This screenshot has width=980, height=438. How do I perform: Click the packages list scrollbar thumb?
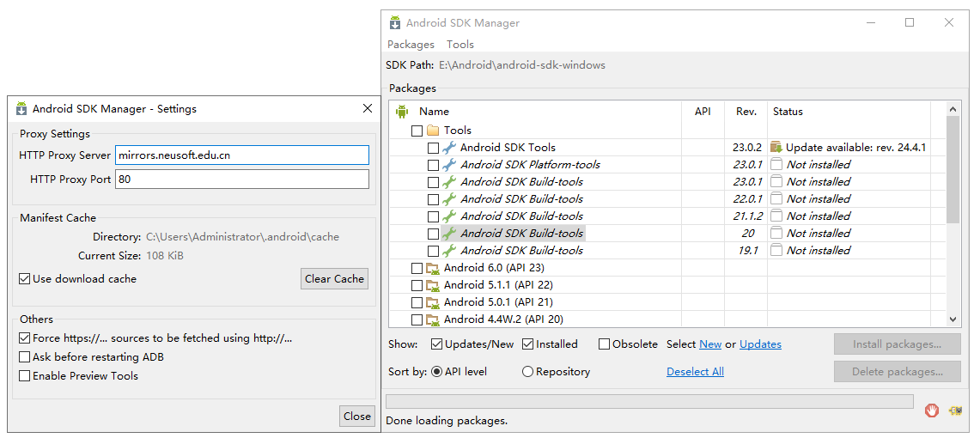pyautogui.click(x=953, y=169)
